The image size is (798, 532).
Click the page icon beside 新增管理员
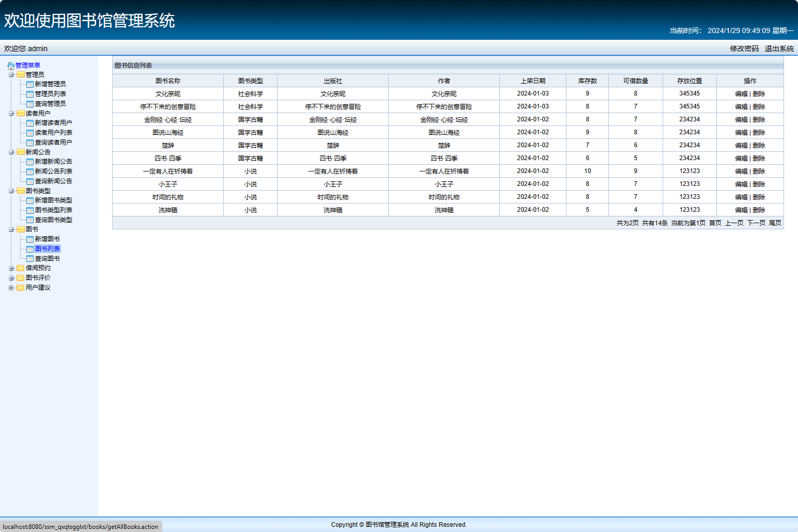(x=30, y=84)
